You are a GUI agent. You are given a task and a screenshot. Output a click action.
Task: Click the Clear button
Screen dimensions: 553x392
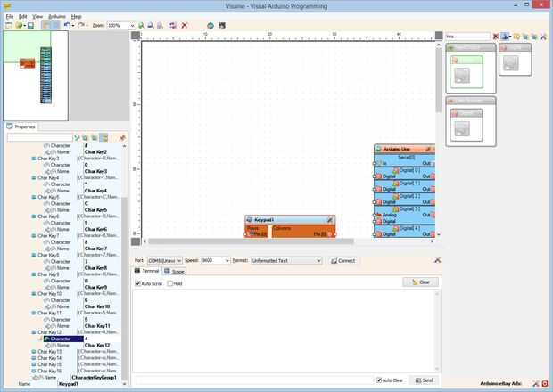(x=421, y=282)
